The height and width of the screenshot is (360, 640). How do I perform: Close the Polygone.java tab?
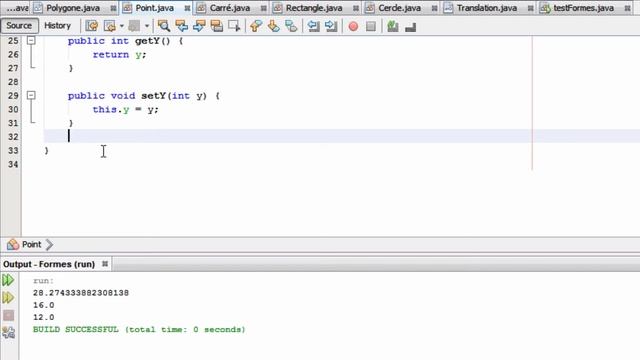[x=113, y=8]
